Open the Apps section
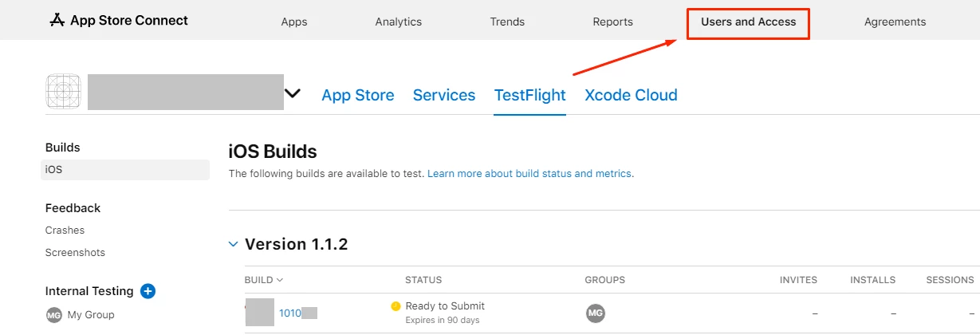Viewport: 980px width, 335px height. click(x=294, y=22)
